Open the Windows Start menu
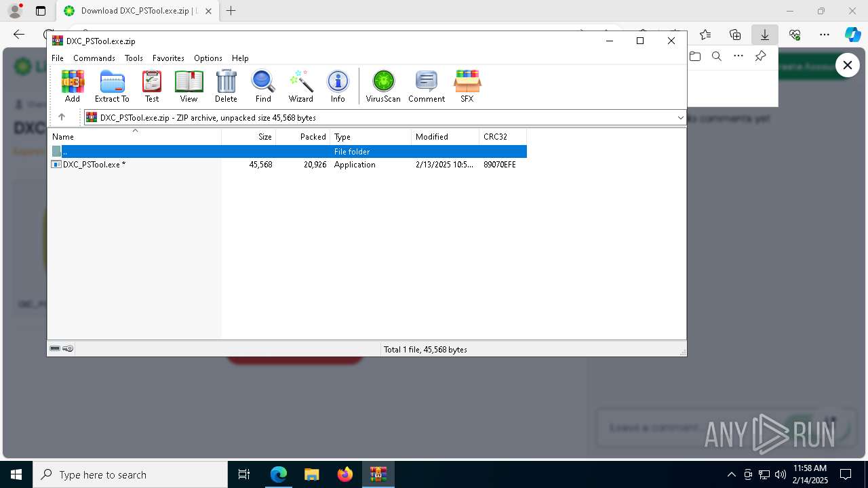868x488 pixels. pyautogui.click(x=16, y=474)
